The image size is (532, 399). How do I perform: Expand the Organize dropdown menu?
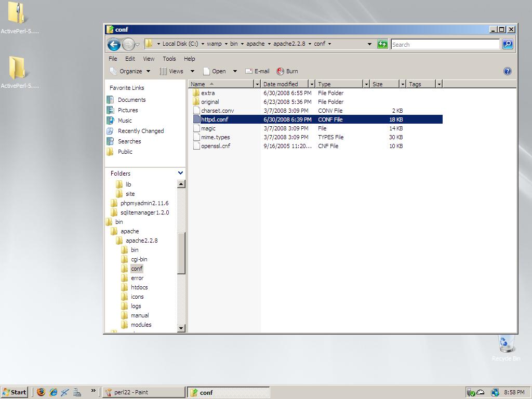point(148,71)
